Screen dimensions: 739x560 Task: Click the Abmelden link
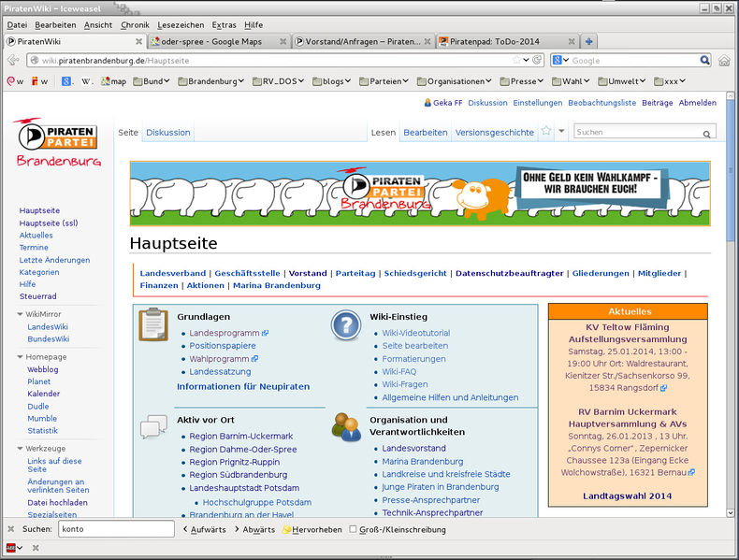click(x=697, y=103)
